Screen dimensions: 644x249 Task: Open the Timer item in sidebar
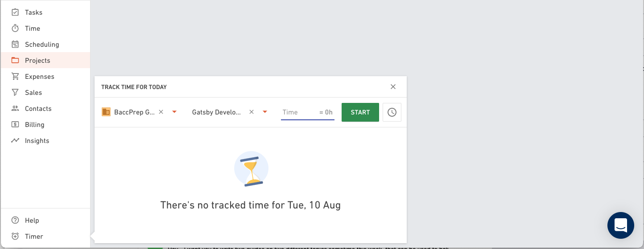(34, 237)
